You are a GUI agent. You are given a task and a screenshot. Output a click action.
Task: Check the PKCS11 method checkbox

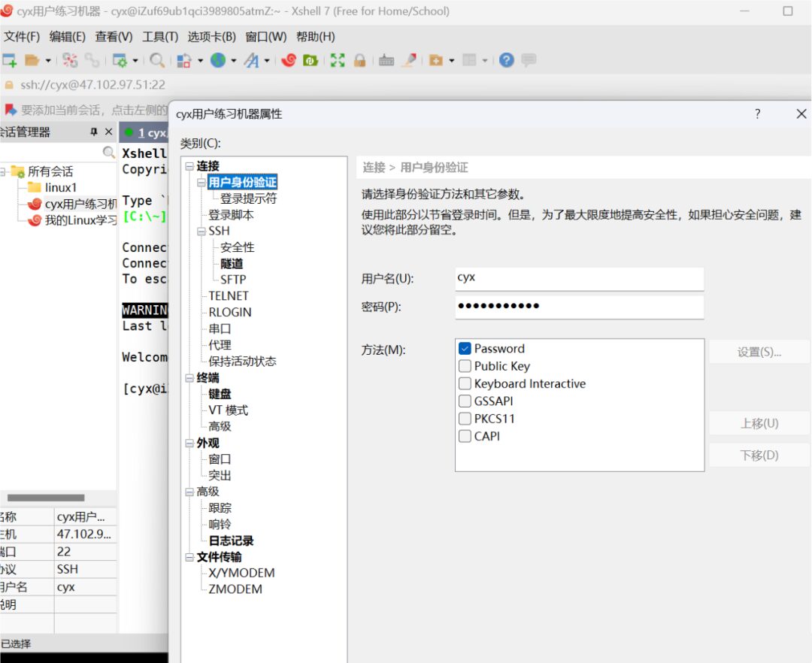tap(465, 419)
